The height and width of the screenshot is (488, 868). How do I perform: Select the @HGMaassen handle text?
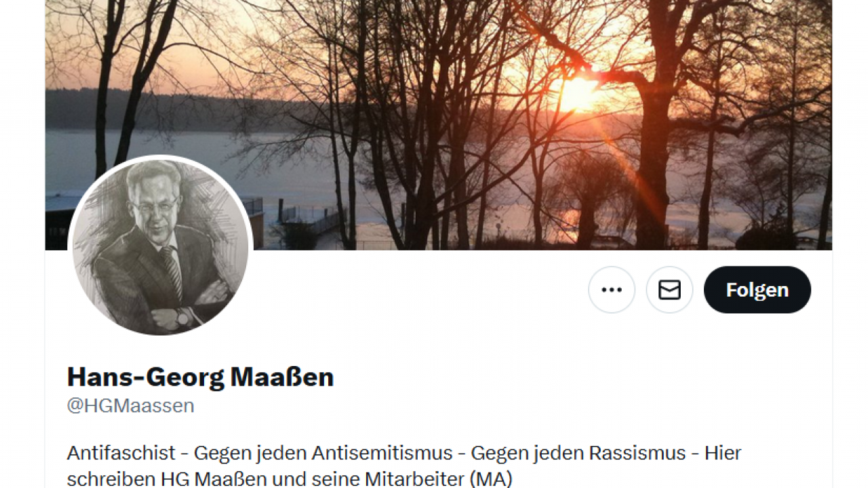tap(130, 405)
